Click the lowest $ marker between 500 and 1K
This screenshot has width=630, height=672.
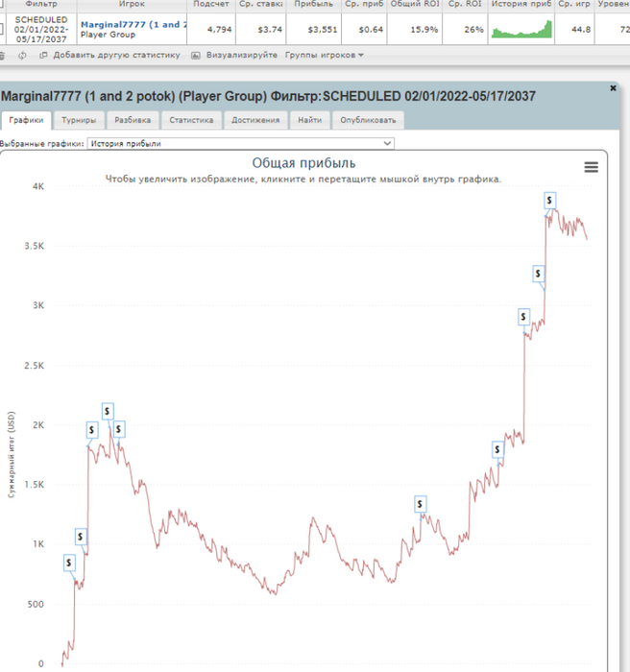(69, 563)
